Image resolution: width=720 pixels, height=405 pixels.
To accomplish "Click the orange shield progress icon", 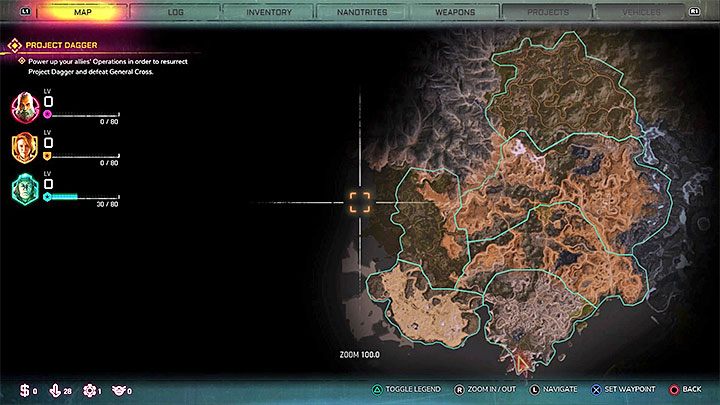I will tap(47, 156).
